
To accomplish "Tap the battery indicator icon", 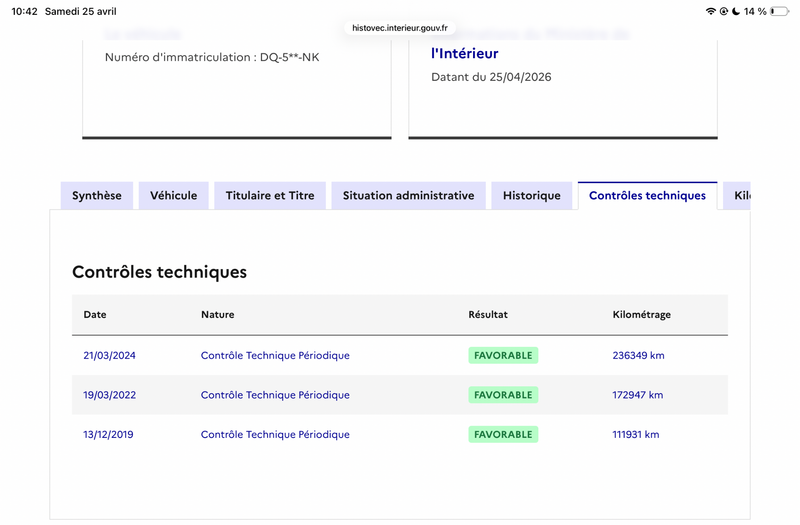I will [780, 11].
